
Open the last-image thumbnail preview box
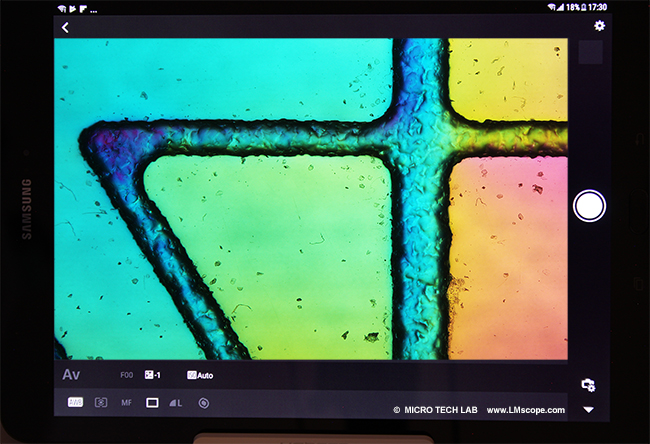click(x=590, y=53)
